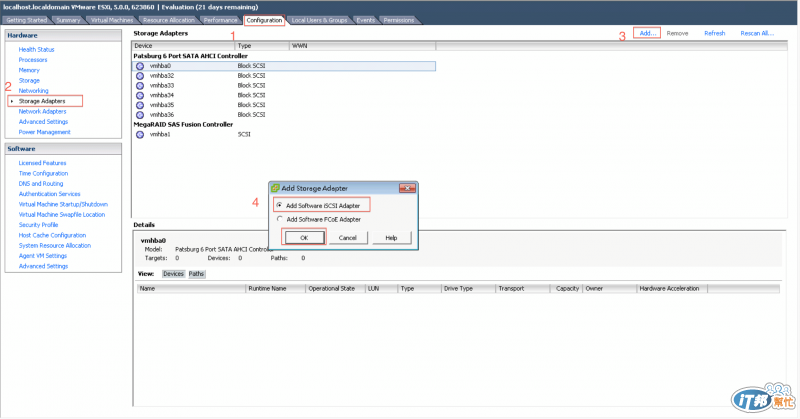800x419 pixels.
Task: Open System Resource Allocation
Action: pyautogui.click(x=55, y=245)
